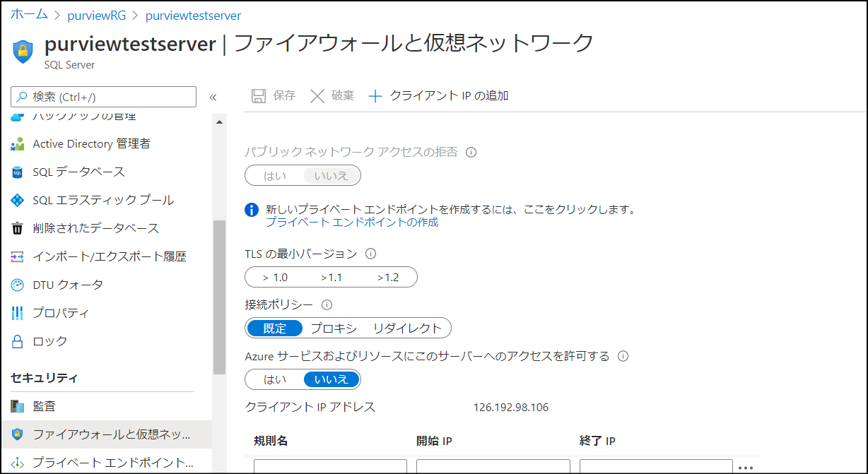Click client IP address 126.192.98.106
Image resolution: width=868 pixels, height=474 pixels.
511,408
